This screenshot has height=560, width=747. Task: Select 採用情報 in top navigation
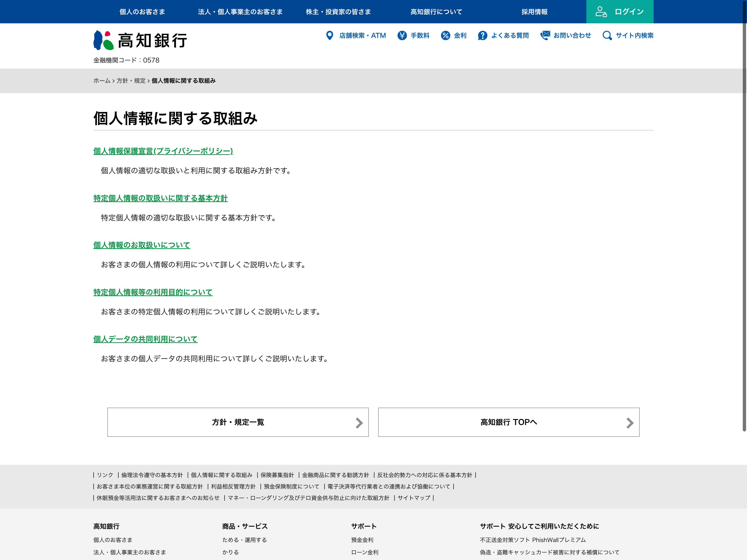pyautogui.click(x=534, y=12)
